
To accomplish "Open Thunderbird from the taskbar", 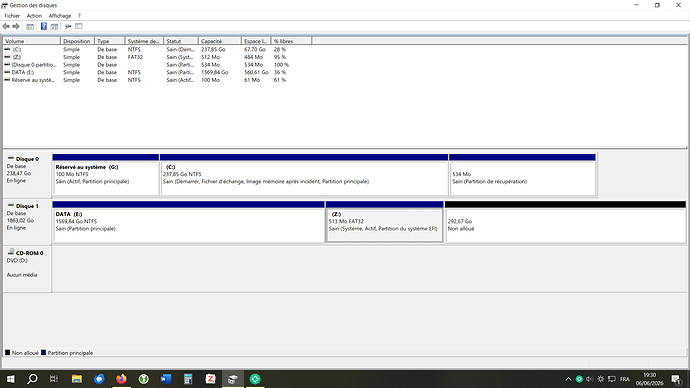I will [x=99, y=379].
